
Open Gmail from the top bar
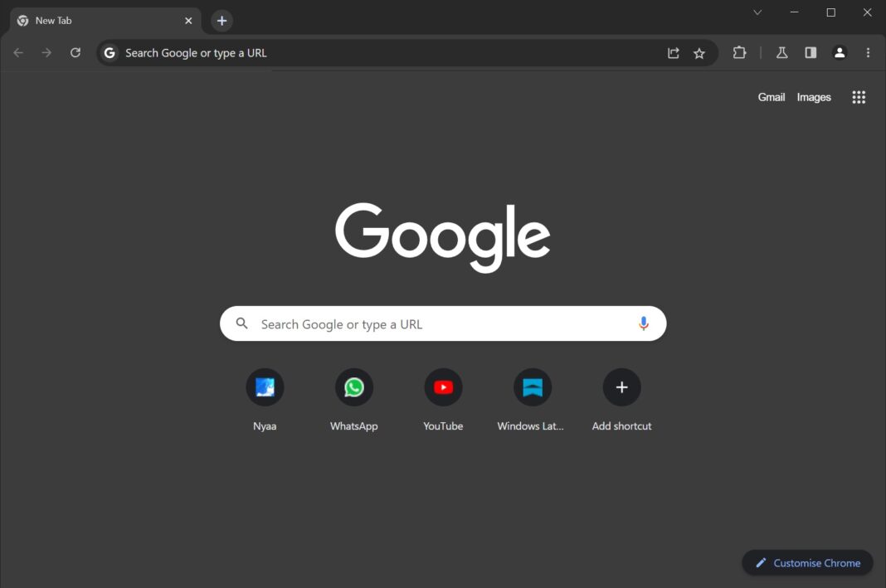[771, 97]
